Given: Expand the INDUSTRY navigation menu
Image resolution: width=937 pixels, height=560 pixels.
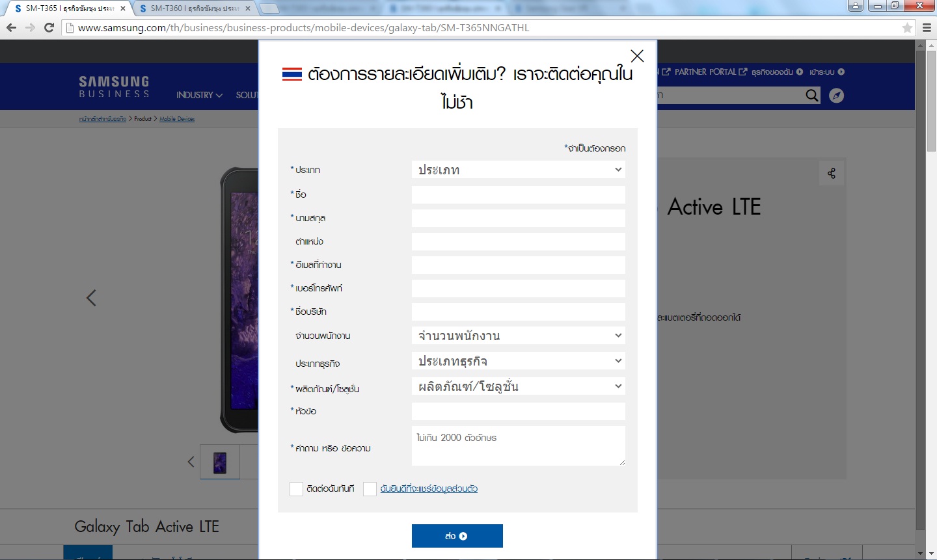Looking at the screenshot, I should (x=199, y=95).
